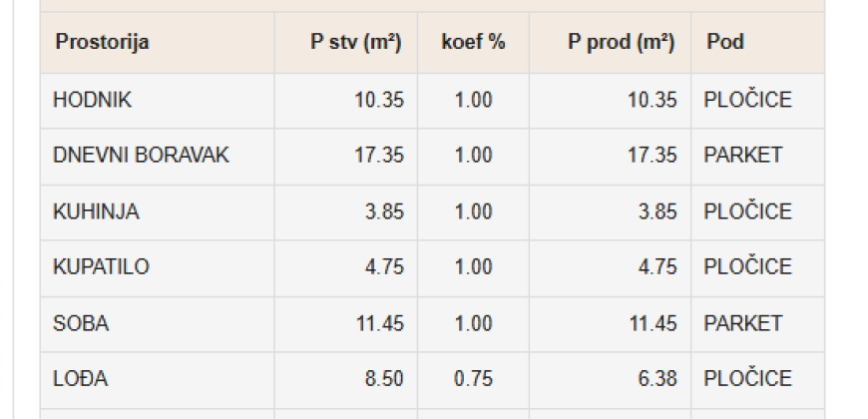Click the 17.35 area value for DNEVNI BORAVAK
This screenshot has width=868, height=419.
(x=378, y=156)
